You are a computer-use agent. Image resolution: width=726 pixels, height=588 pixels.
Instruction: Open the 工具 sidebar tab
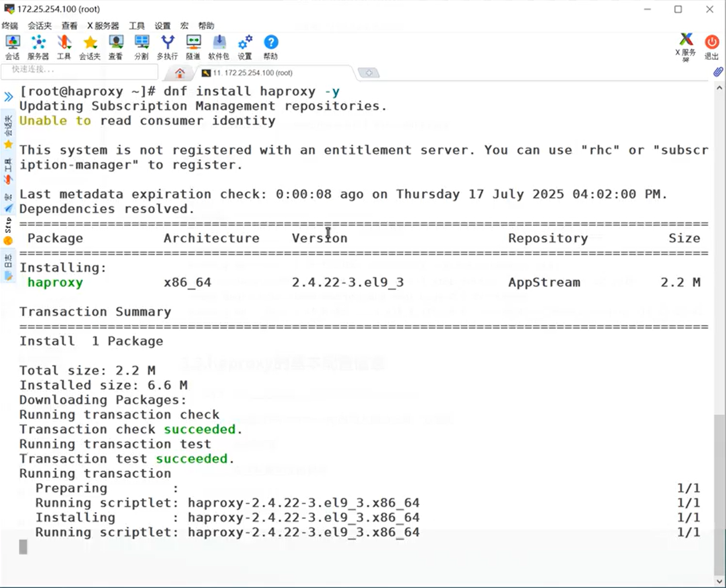tap(8, 171)
